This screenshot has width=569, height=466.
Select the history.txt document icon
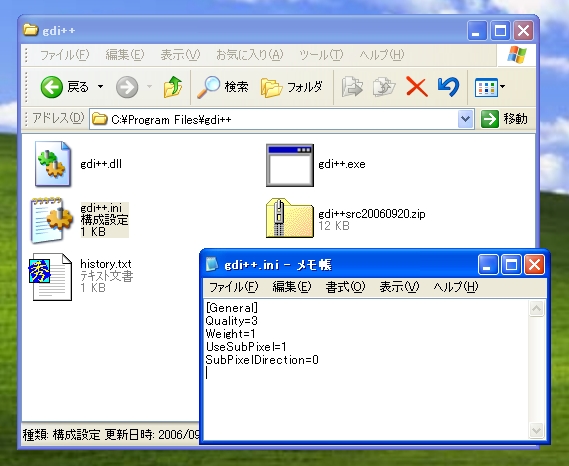(x=50, y=277)
